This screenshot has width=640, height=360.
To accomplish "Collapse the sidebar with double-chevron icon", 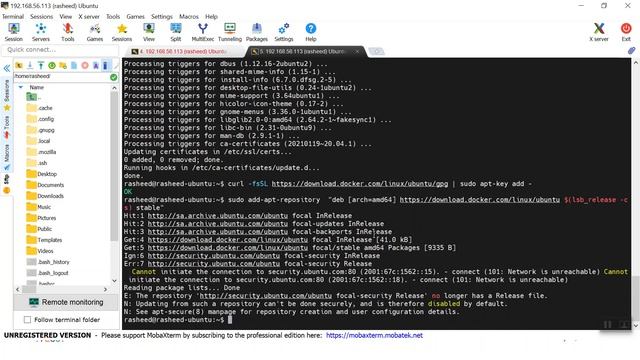I will [x=7, y=68].
